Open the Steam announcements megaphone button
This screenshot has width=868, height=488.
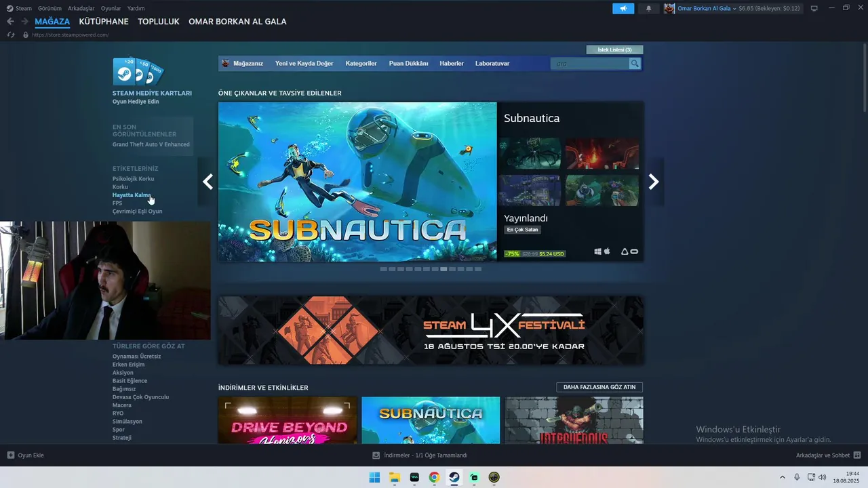[623, 8]
